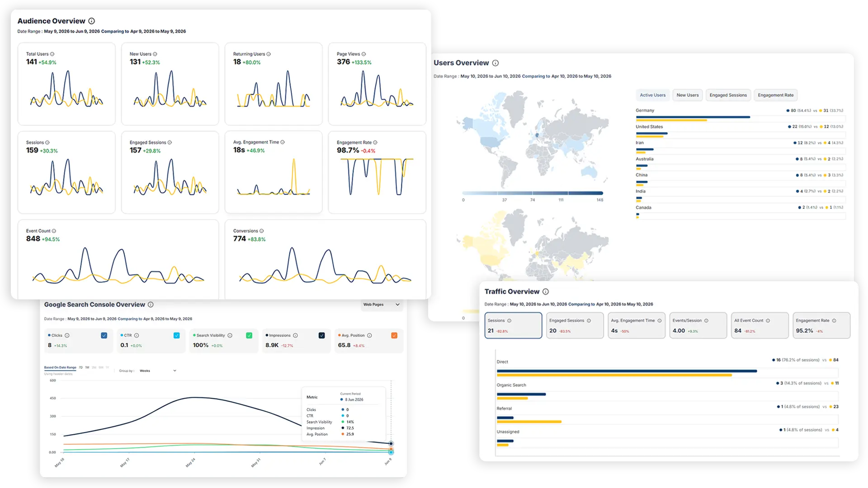Uncheck the Impressions checkbox

coord(322,335)
